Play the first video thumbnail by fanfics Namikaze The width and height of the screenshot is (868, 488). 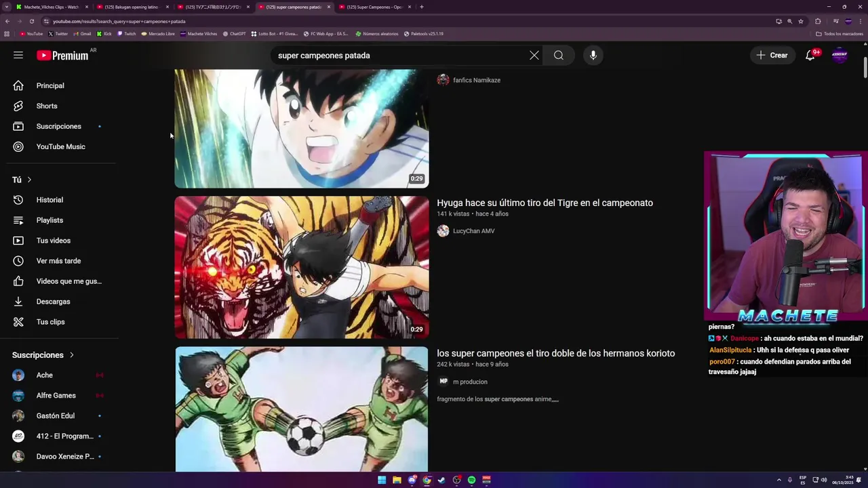click(x=302, y=128)
